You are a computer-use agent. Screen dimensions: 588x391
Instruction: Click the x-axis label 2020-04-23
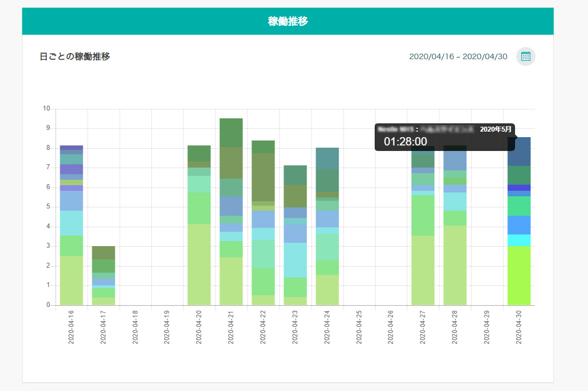coord(295,327)
